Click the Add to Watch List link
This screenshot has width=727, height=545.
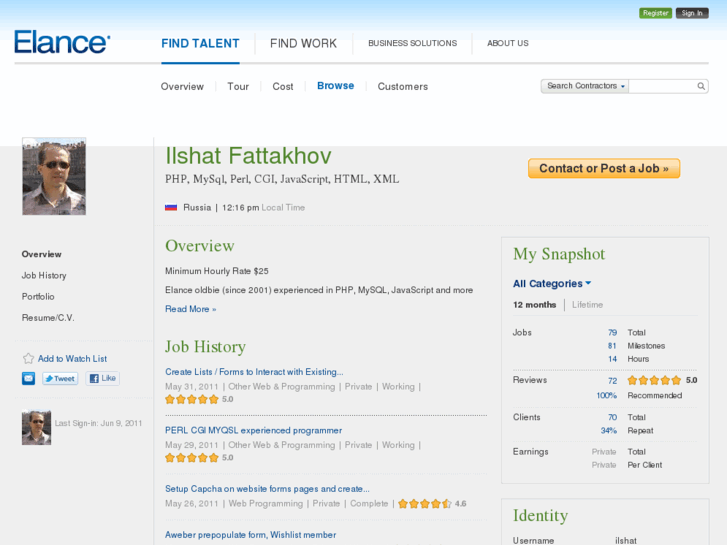click(x=72, y=359)
